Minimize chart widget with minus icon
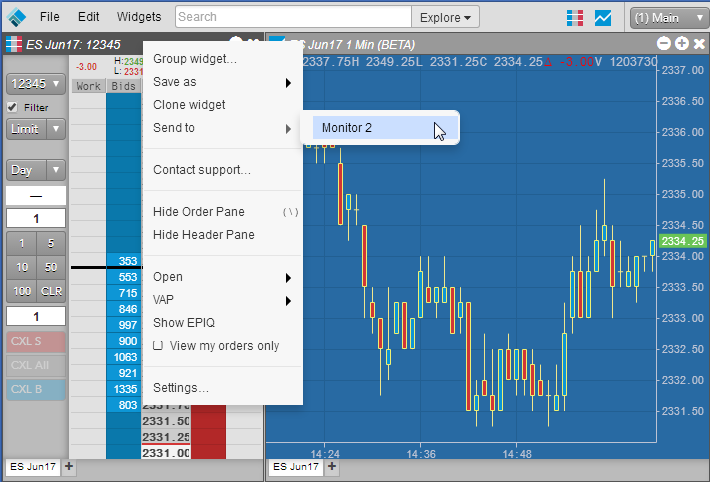The height and width of the screenshot is (482, 710). 664,43
